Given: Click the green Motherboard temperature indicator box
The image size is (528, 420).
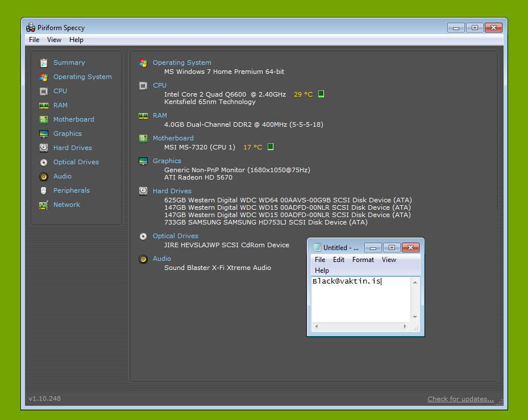Looking at the screenshot, I should tap(271, 147).
